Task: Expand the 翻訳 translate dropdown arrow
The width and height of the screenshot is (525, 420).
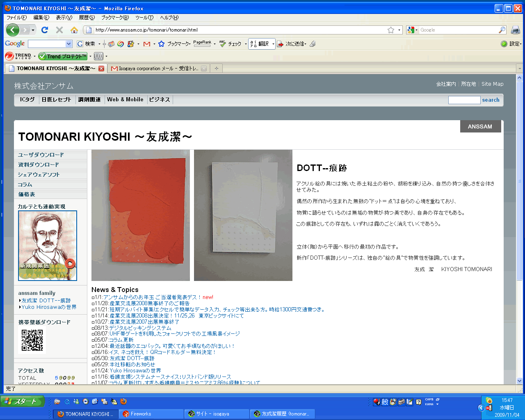Action: [x=273, y=44]
